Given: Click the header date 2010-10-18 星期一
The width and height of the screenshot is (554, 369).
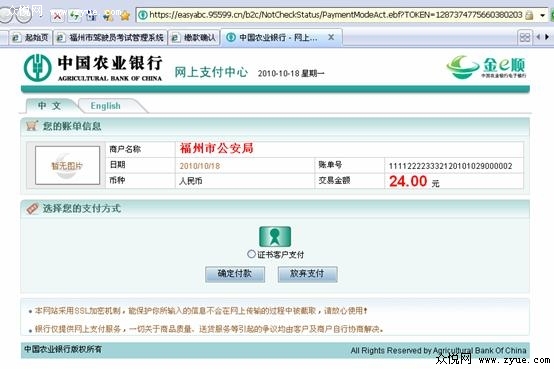Looking at the screenshot, I should (x=291, y=74).
